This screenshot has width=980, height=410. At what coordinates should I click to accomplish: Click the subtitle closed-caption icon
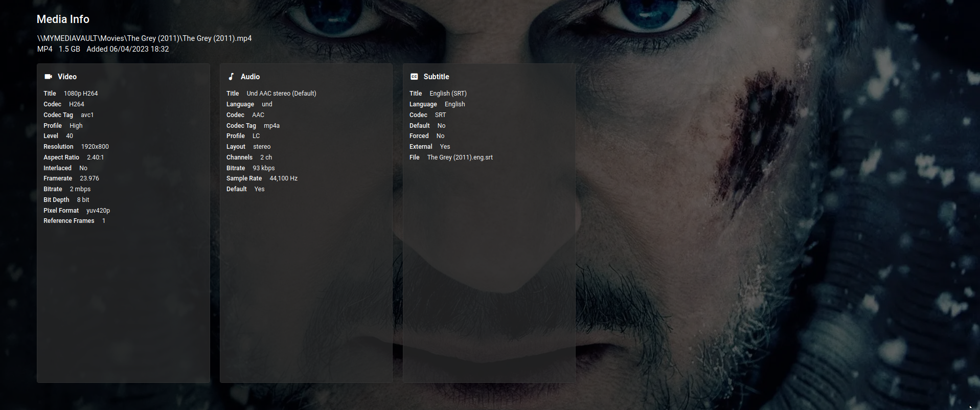click(x=414, y=77)
